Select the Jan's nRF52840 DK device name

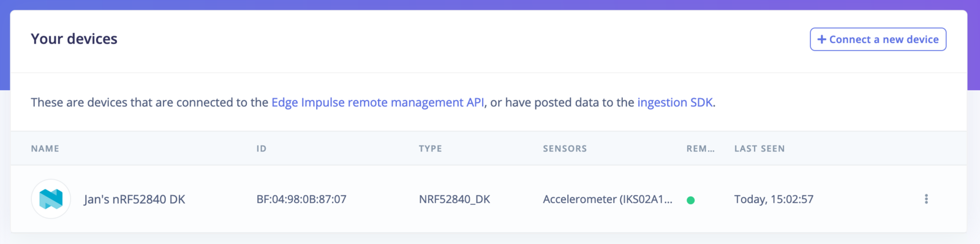(135, 199)
